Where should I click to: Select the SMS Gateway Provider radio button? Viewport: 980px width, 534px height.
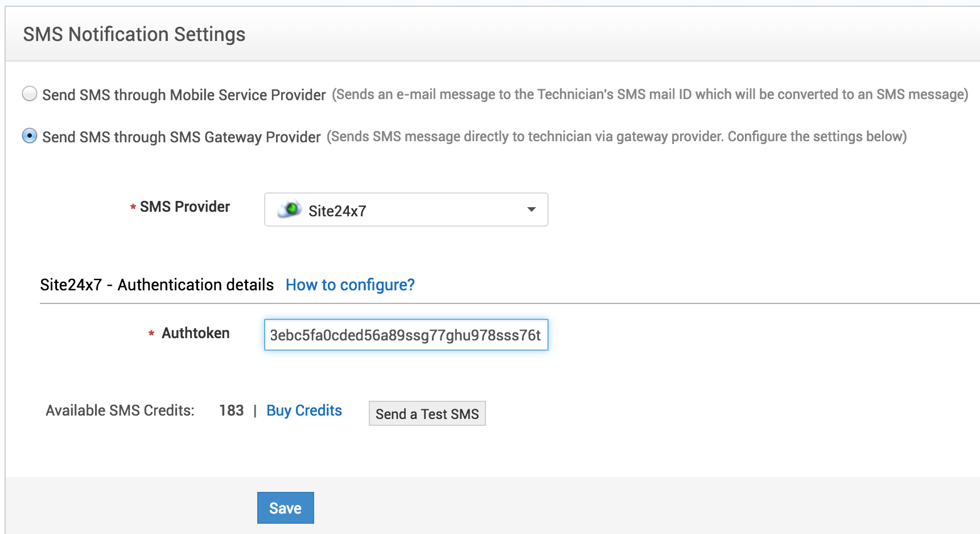click(30, 136)
